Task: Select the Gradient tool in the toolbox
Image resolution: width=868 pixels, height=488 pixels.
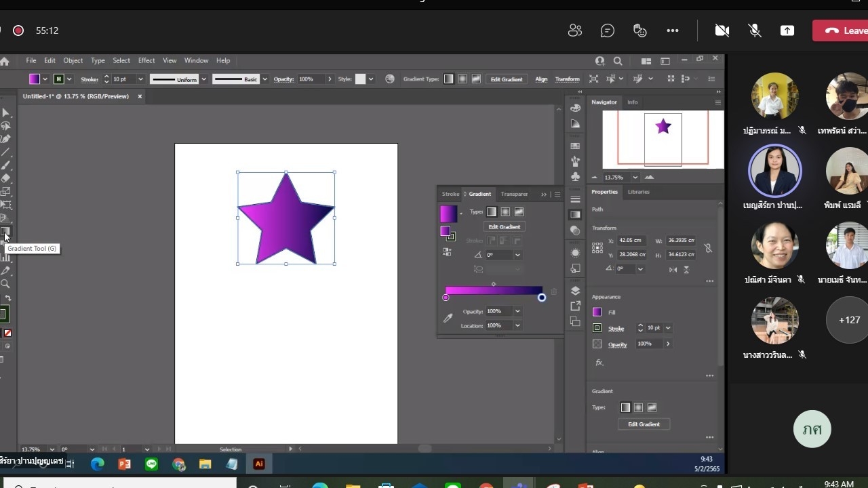Action: click(5, 231)
